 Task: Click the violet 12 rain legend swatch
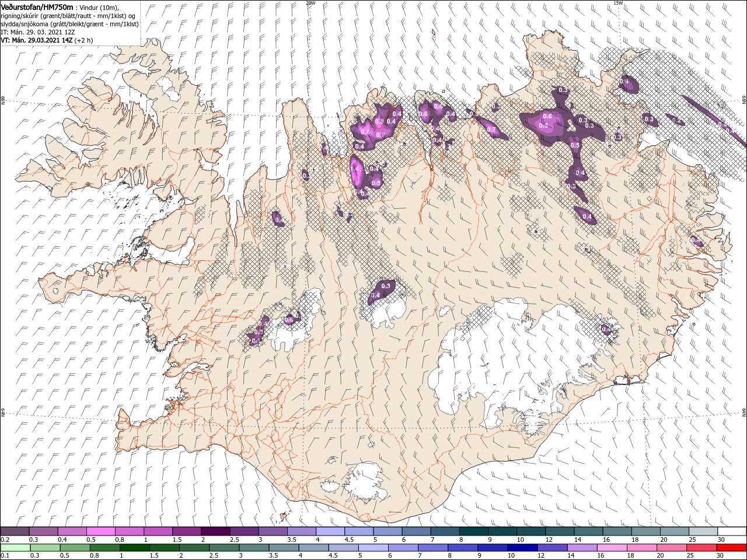coord(551,548)
